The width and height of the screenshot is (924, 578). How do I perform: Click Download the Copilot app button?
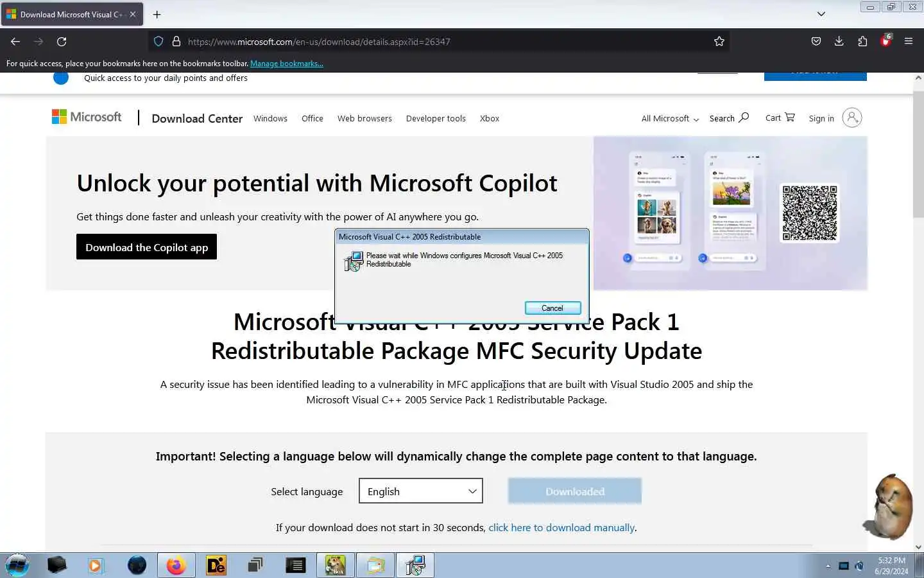[x=146, y=247]
